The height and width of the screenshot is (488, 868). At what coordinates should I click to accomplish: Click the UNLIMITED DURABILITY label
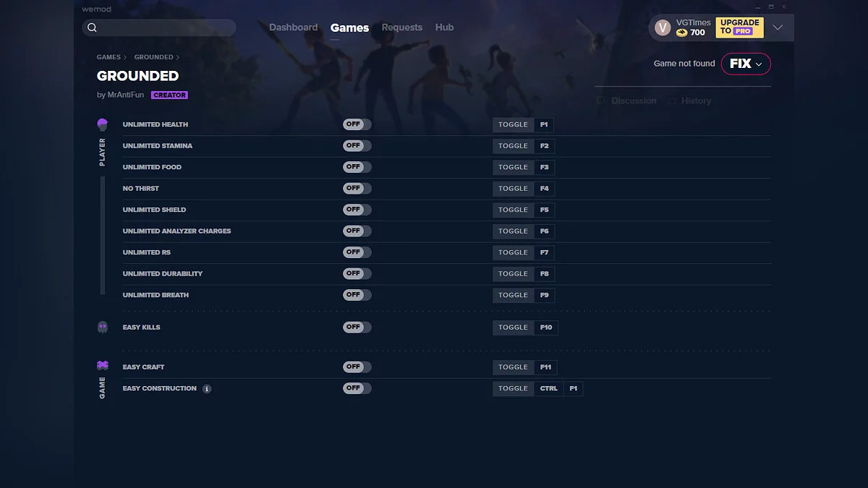pyautogui.click(x=163, y=274)
